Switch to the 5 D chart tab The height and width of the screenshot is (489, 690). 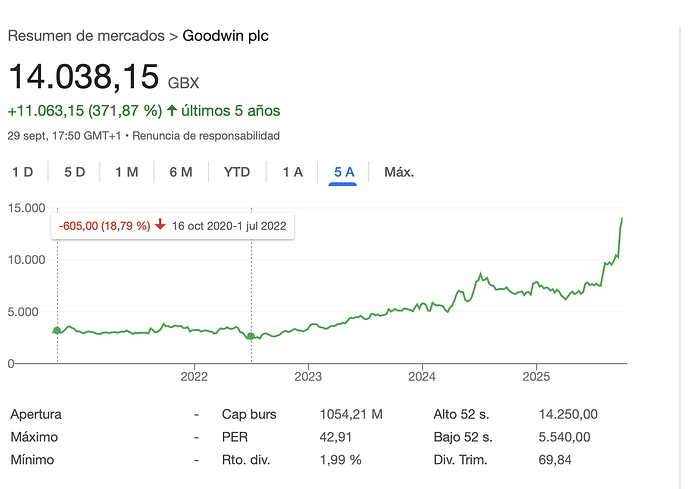point(75,172)
